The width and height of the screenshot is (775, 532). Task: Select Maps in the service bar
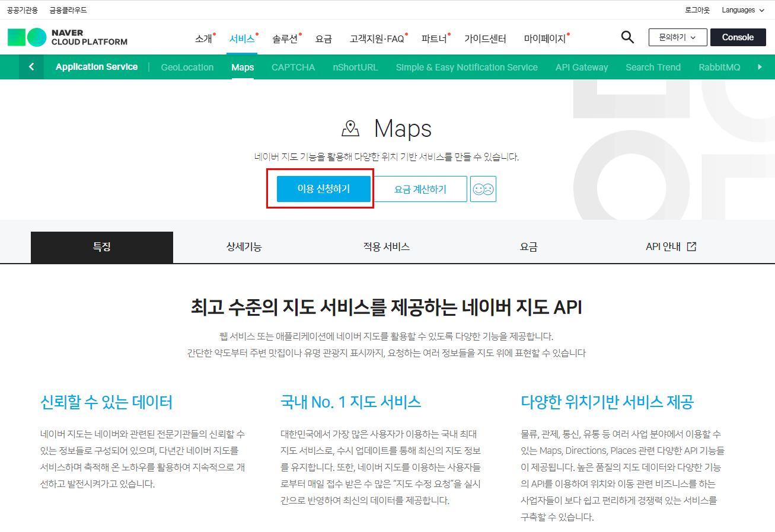(243, 67)
